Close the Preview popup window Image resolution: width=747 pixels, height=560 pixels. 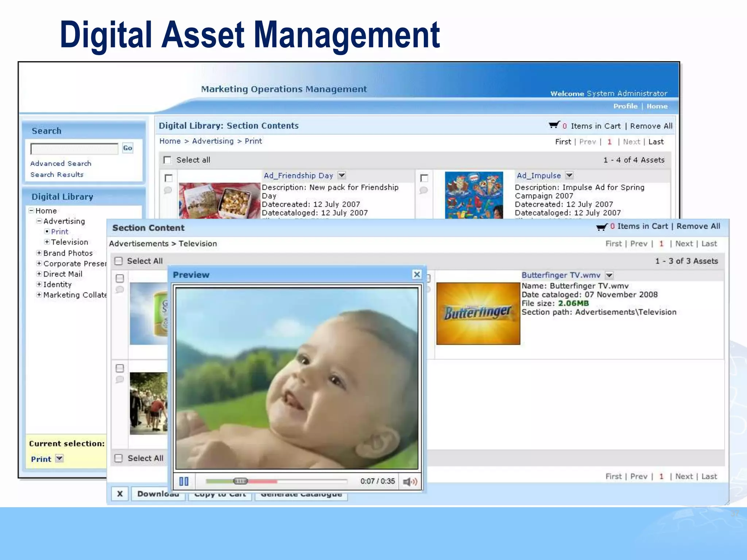point(417,275)
